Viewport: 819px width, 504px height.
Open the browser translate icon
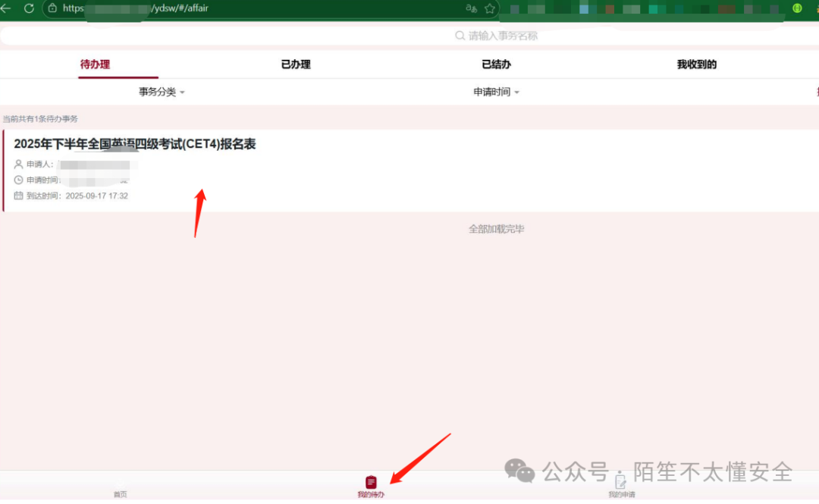472,9
